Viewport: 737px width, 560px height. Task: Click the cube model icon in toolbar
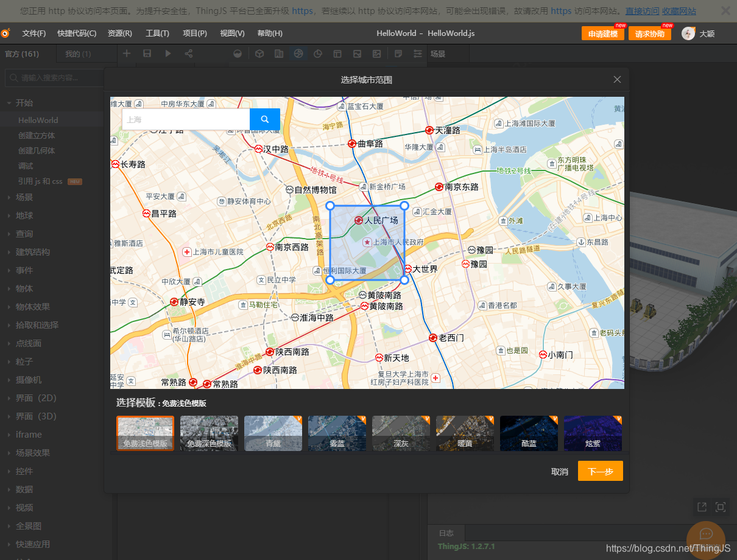(259, 54)
